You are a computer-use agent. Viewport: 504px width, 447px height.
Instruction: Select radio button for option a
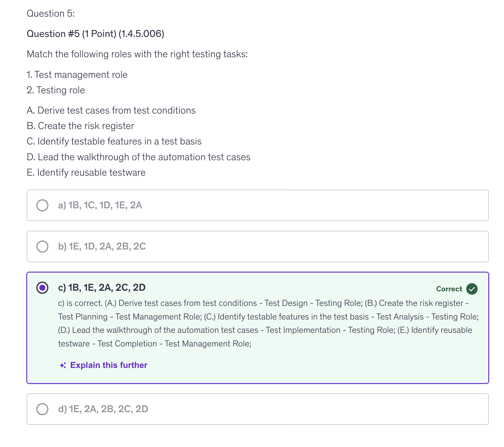pyautogui.click(x=42, y=205)
